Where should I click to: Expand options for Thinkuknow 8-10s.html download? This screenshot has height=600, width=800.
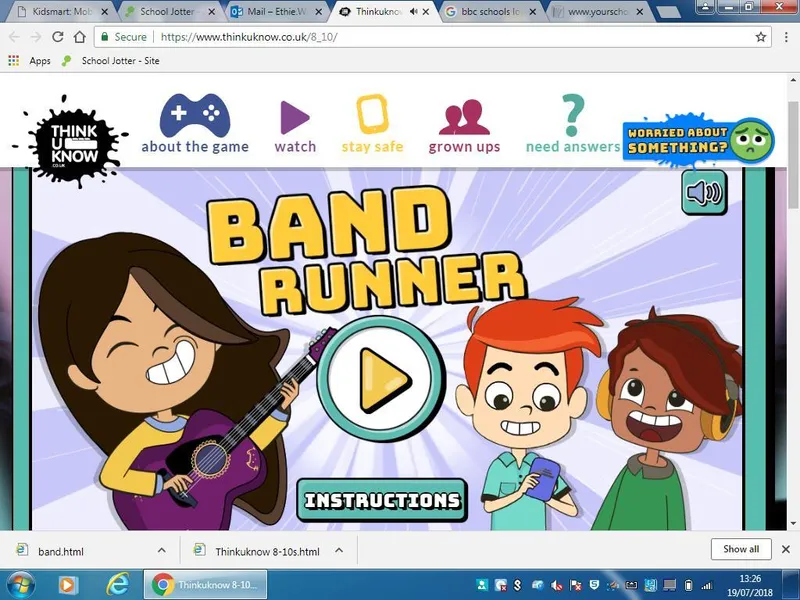coord(339,550)
